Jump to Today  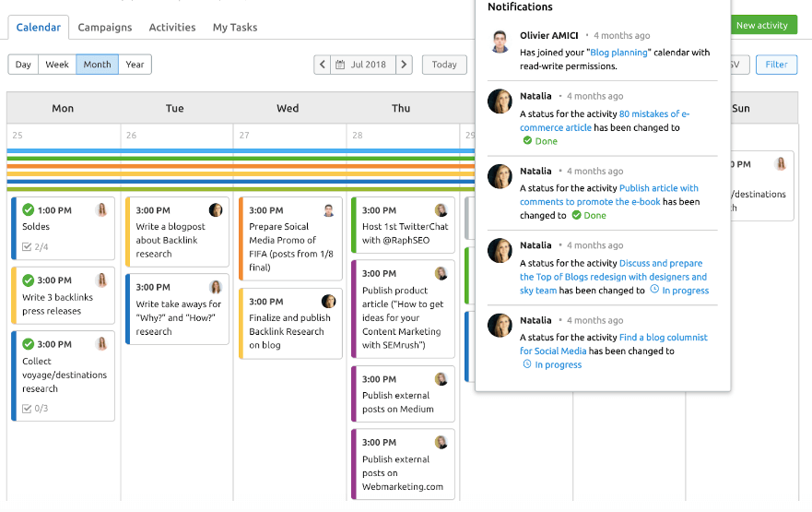click(444, 65)
